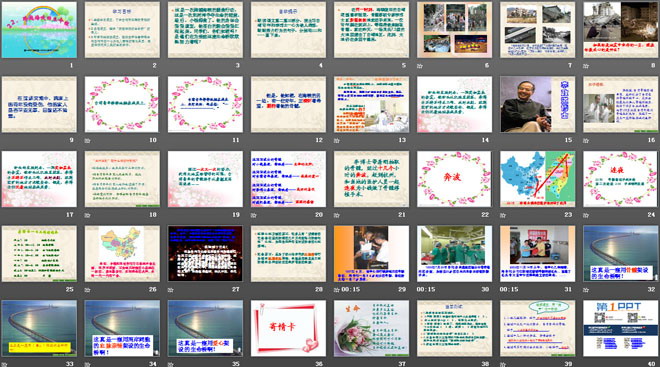Select slide 5 thumbnail
The height and width of the screenshot is (367, 660).
click(371, 30)
